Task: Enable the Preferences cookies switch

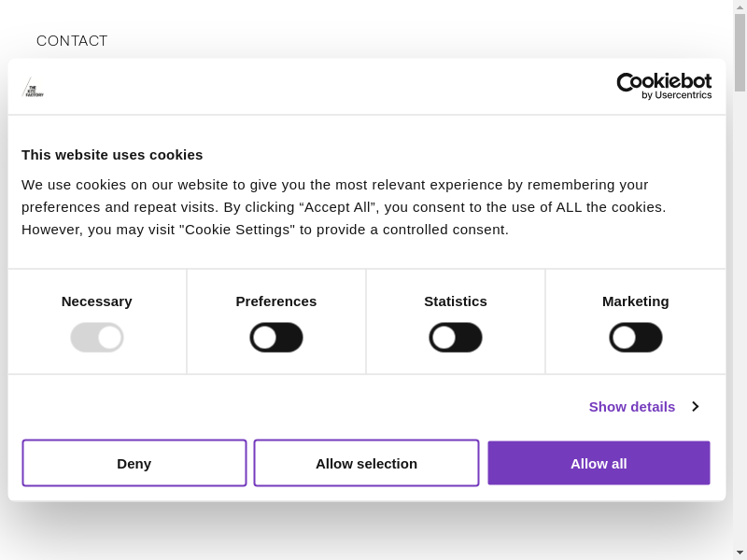Action: (x=276, y=338)
